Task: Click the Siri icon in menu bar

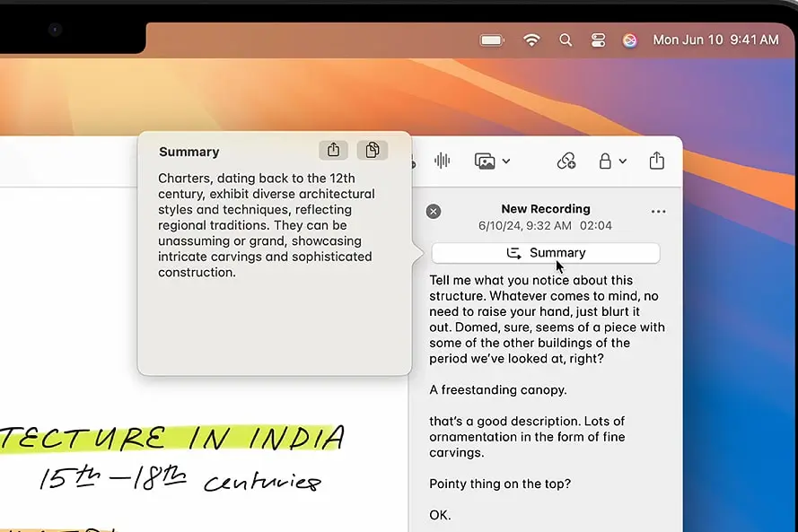Action: 629,40
